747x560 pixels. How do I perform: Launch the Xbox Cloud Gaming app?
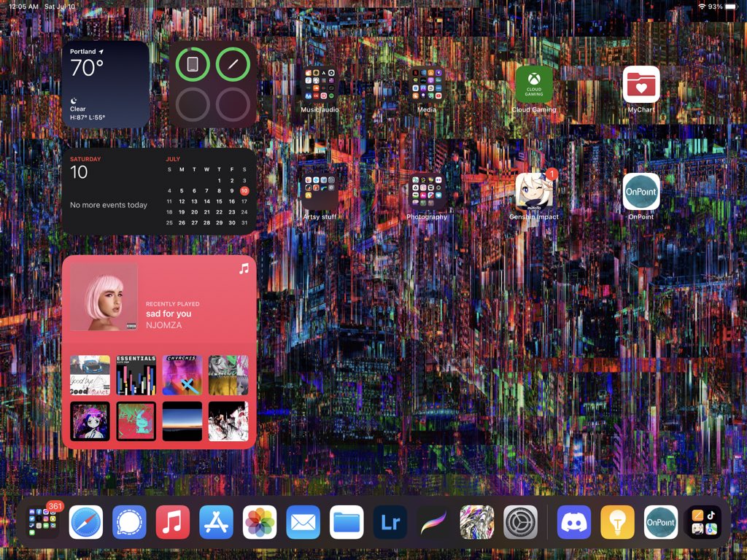click(x=534, y=85)
